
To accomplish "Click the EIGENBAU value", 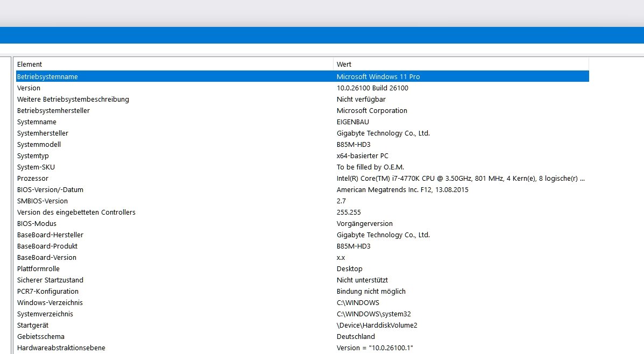I will pos(353,122).
